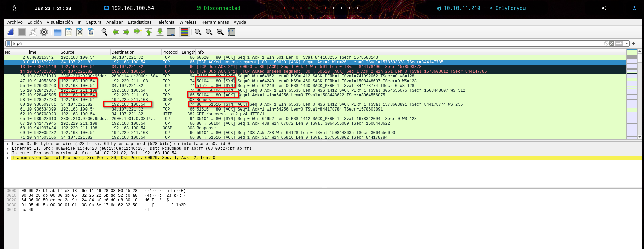Click the display filter bookmark icon

click(x=8, y=43)
